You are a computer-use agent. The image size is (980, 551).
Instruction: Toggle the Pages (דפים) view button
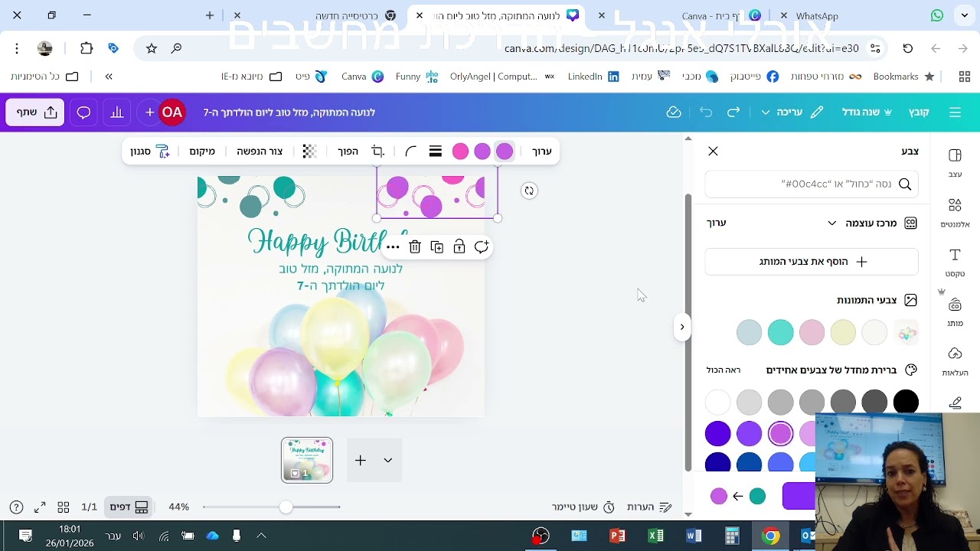pos(129,507)
